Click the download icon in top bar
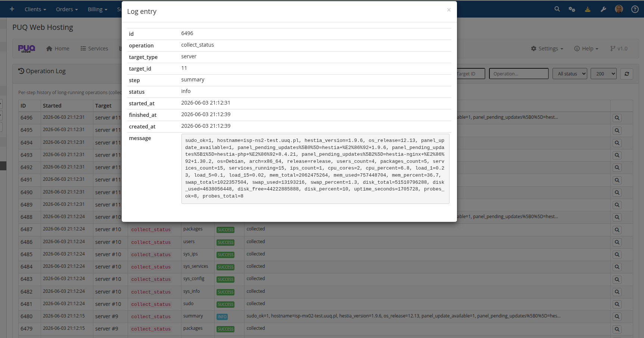The height and width of the screenshot is (338, 644). (588, 9)
